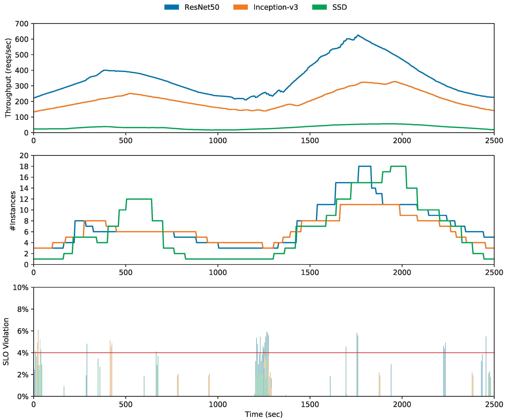Click the SLO Violation y-axis label
The width and height of the screenshot is (506, 420).
[6, 341]
